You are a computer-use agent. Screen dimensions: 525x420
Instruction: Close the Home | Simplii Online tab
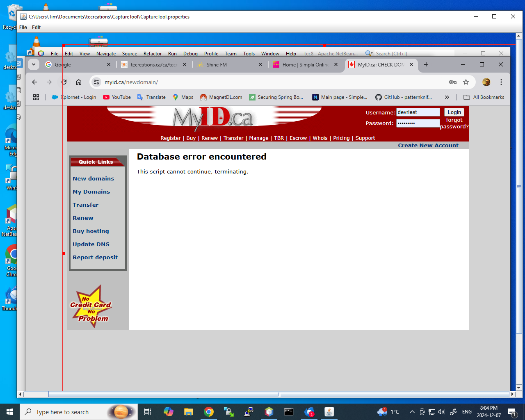pyautogui.click(x=336, y=64)
